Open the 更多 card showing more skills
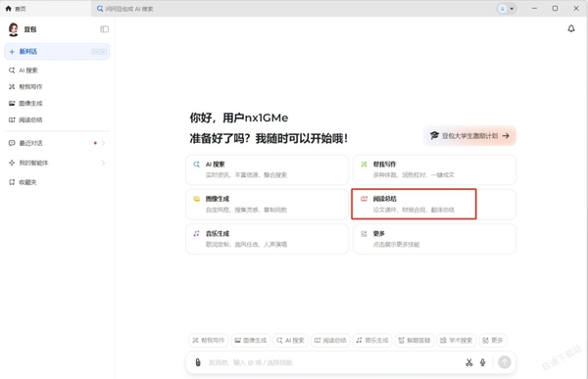 coord(434,239)
